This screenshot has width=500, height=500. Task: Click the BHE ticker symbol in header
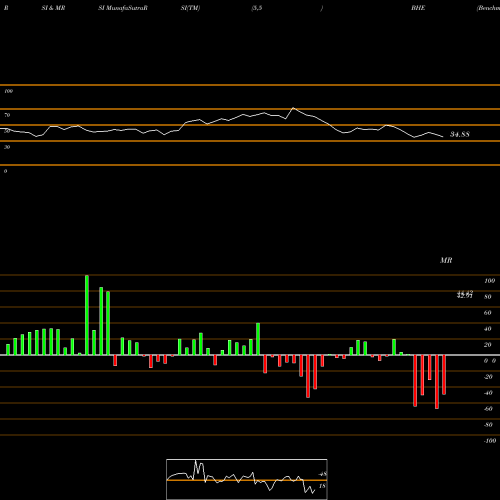pos(418,8)
